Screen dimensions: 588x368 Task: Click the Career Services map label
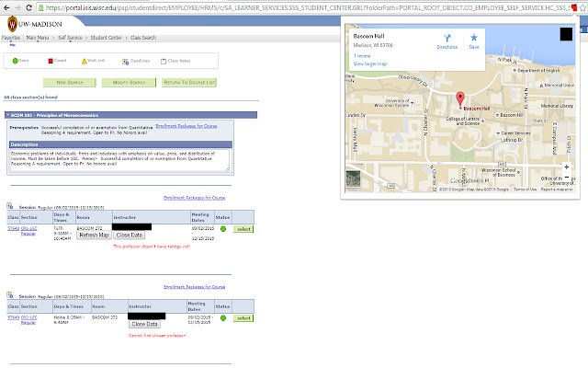pyautogui.click(x=515, y=132)
